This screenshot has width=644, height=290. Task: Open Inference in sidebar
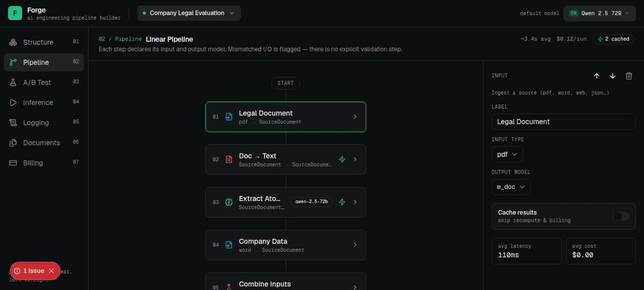point(44,103)
